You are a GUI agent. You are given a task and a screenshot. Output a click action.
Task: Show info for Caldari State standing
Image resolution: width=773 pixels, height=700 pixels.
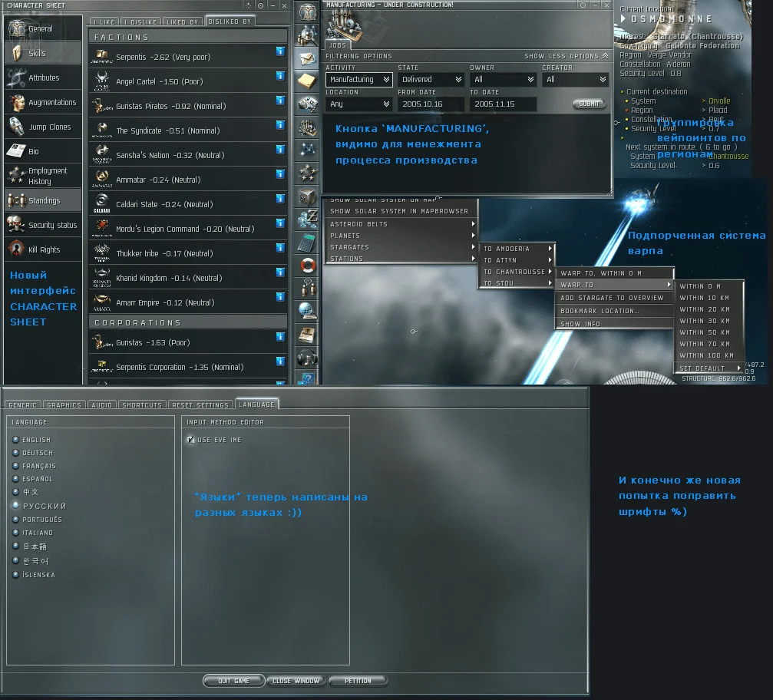point(280,198)
